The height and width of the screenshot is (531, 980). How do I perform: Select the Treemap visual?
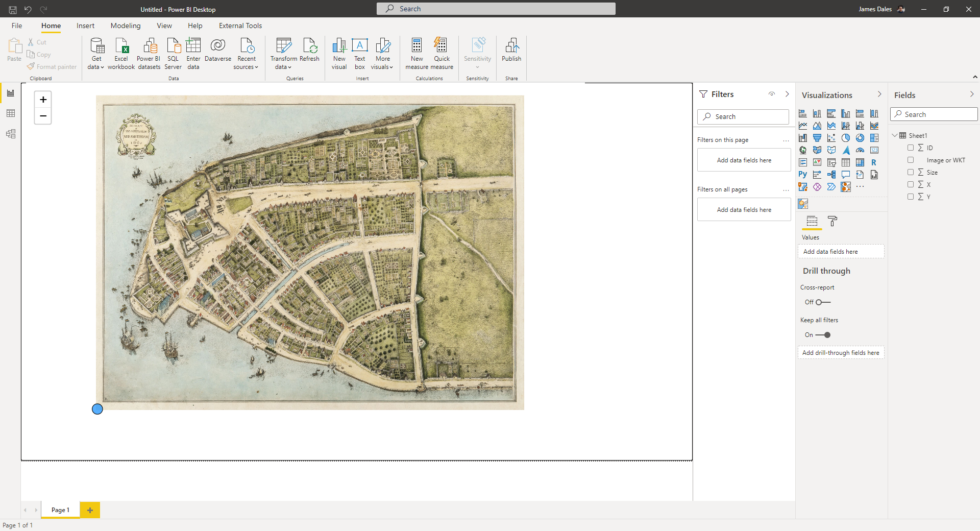[x=874, y=138]
